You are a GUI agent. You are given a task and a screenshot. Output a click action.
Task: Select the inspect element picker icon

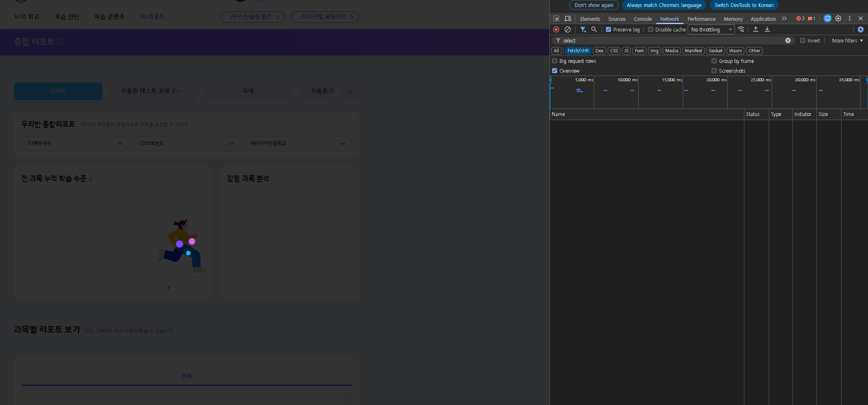[x=556, y=19]
